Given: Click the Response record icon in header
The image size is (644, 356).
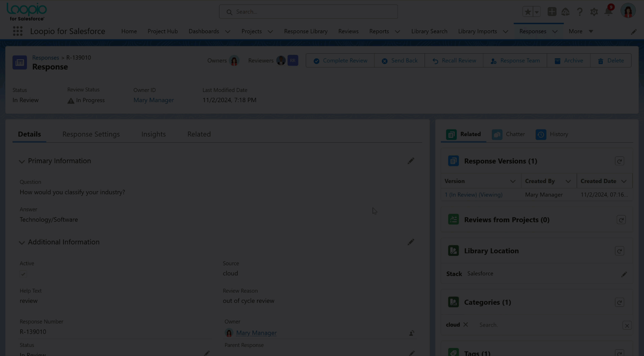Looking at the screenshot, I should coord(20,62).
